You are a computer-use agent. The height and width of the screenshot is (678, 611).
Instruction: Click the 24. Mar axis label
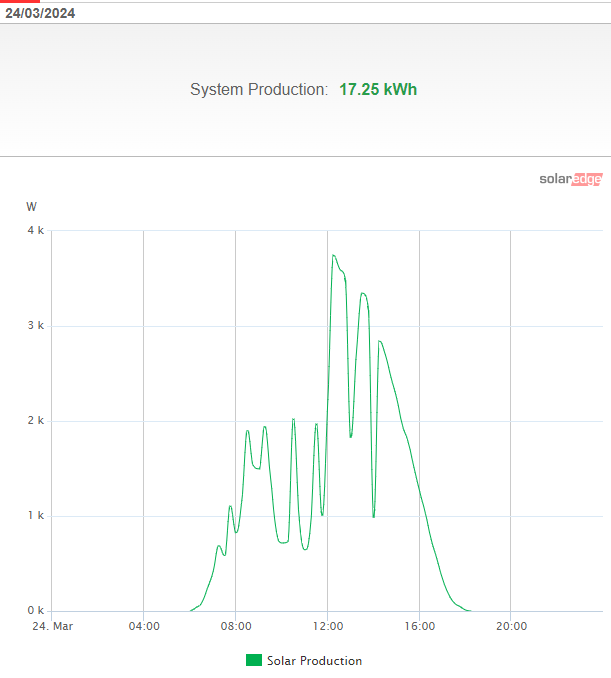(x=53, y=626)
